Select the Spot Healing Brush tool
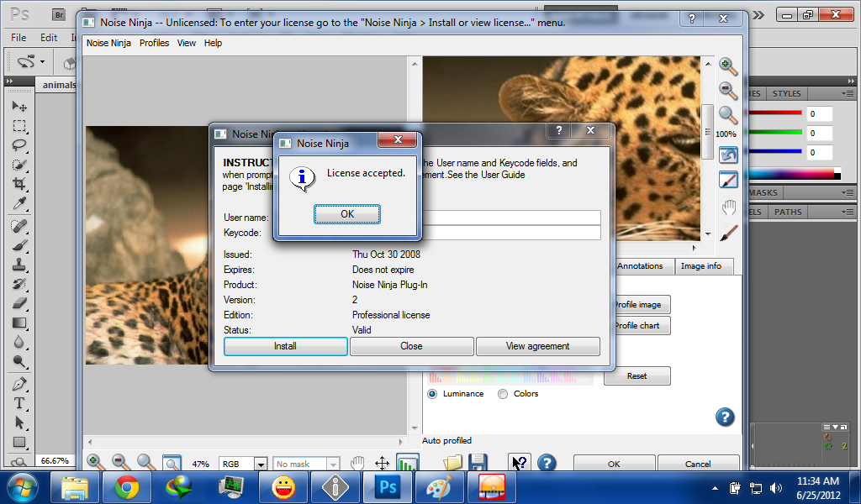The height and width of the screenshot is (504, 861). click(20, 225)
